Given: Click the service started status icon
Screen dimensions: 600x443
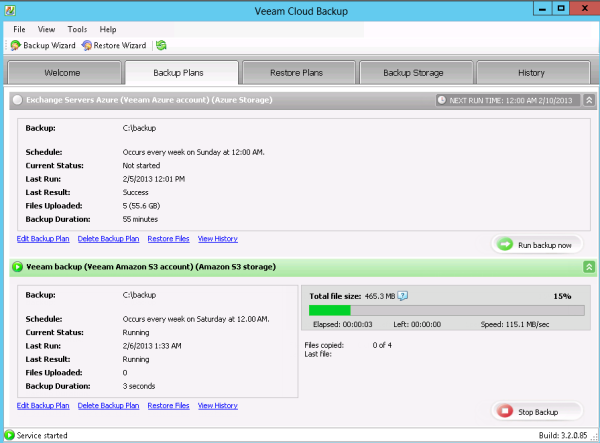Looking at the screenshot, I should coord(10,435).
